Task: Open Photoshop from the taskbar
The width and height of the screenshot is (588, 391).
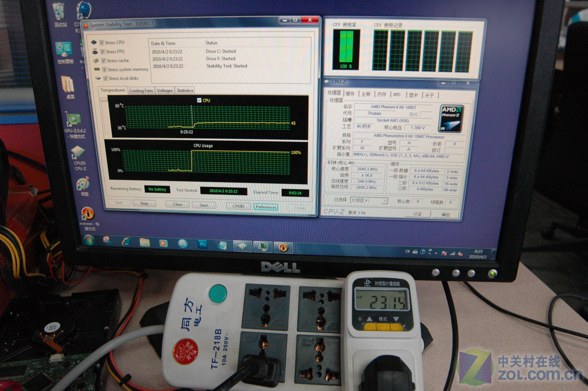Action: 203,244
